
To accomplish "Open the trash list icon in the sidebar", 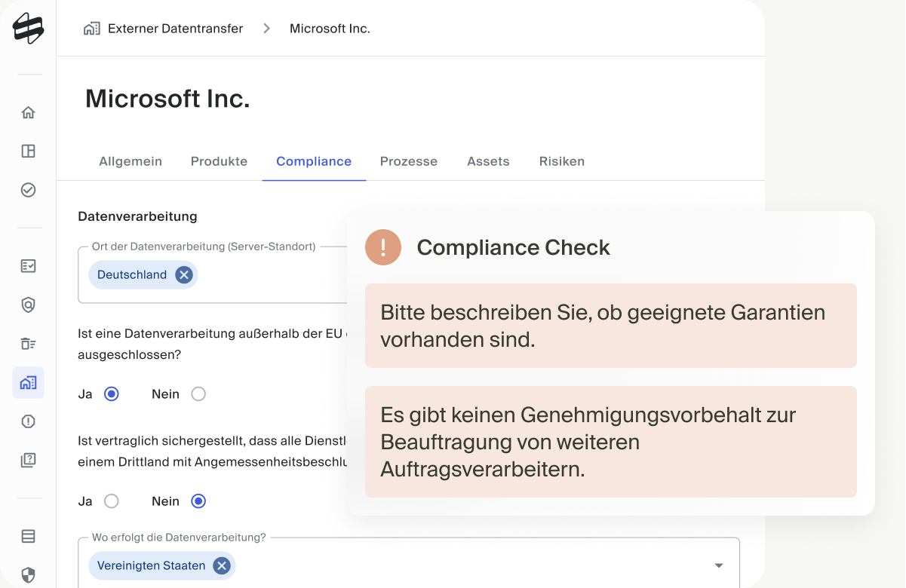I will tap(28, 344).
